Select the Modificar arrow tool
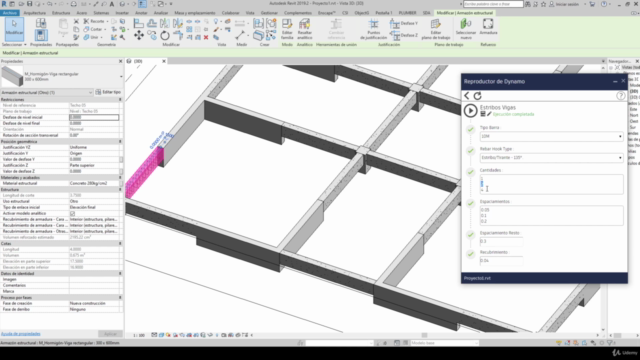 pos(14,28)
